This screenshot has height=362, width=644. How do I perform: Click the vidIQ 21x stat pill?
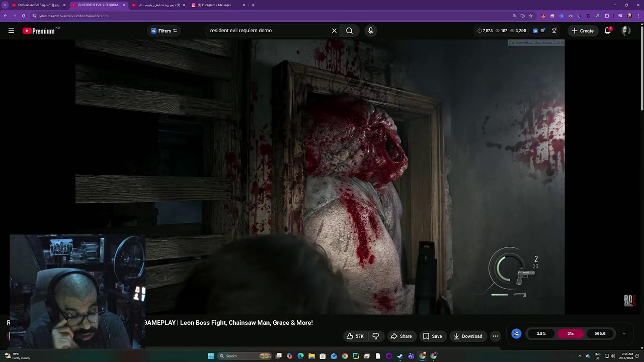(571, 333)
